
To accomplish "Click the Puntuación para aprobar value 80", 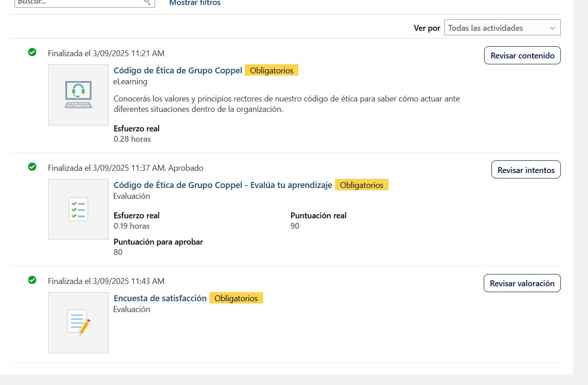I will (118, 252).
